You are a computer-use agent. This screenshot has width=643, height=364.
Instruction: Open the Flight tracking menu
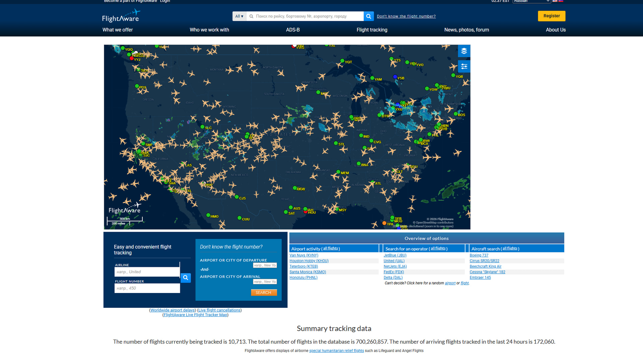(372, 30)
